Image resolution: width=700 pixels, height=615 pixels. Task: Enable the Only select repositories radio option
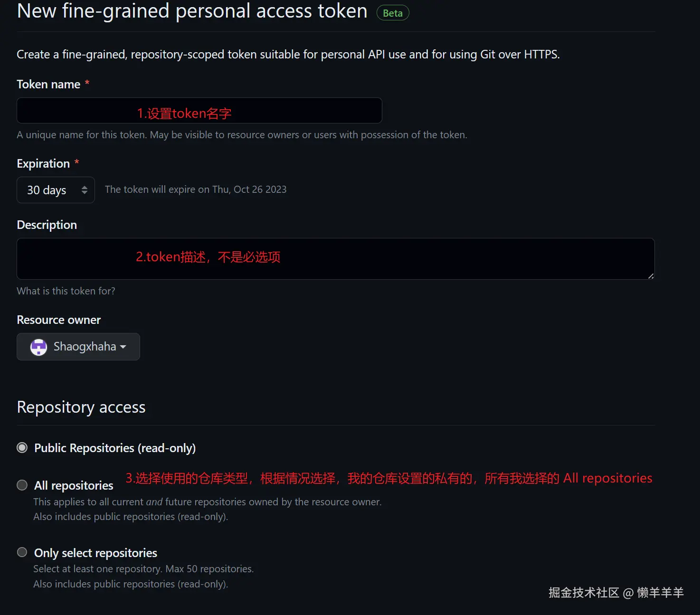[22, 552]
